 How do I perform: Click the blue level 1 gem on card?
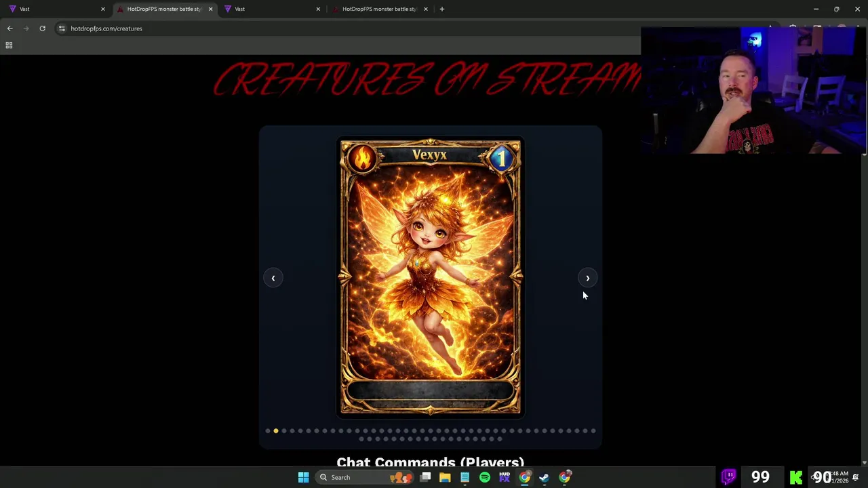[500, 159]
